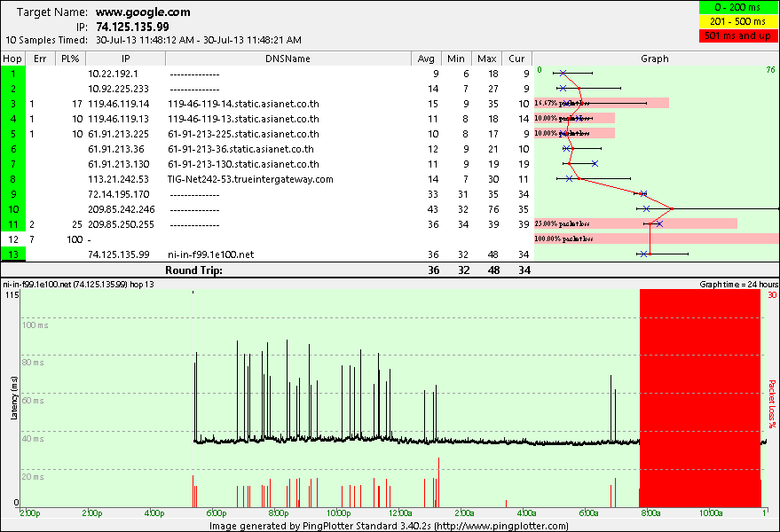Click IP address 61.91.213.36
This screenshot has height=532, width=780.
click(x=116, y=149)
